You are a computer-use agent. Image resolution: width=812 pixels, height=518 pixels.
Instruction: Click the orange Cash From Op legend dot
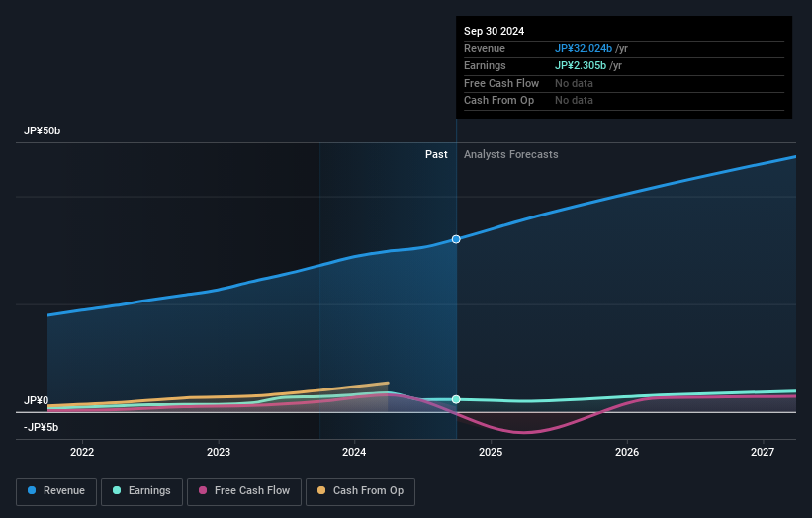click(x=321, y=490)
